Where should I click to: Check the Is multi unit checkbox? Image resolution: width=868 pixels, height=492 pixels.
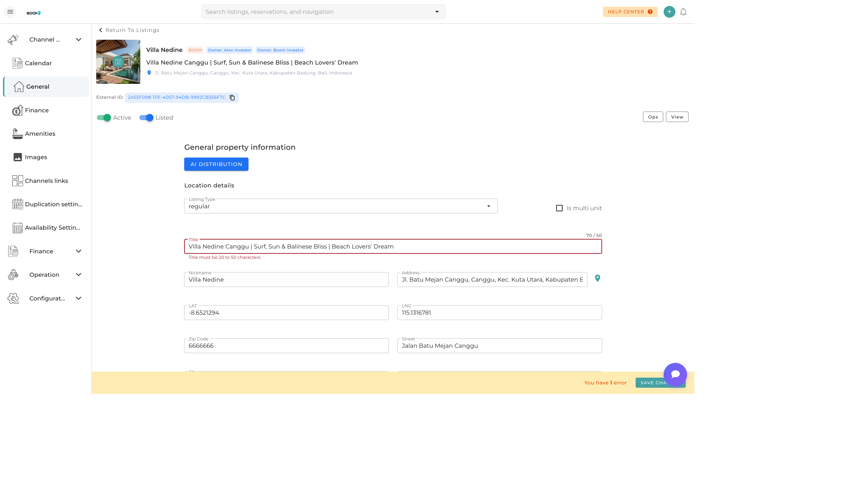click(x=559, y=208)
